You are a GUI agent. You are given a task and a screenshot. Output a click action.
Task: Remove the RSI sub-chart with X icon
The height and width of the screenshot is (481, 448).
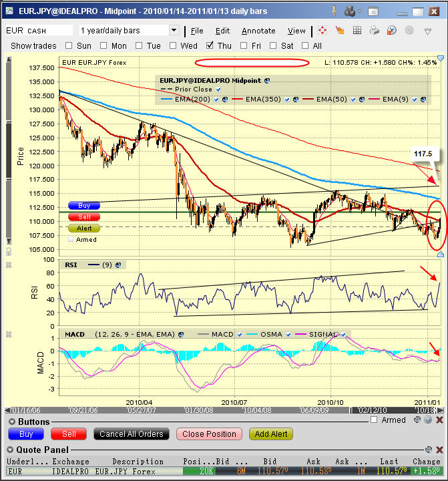pos(9,265)
